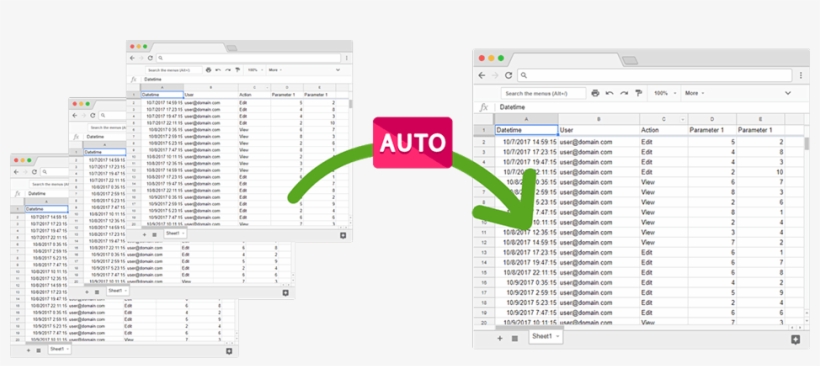Select the Sheet1 tab in bottom-left window
This screenshot has height=366, width=820.
click(x=60, y=348)
